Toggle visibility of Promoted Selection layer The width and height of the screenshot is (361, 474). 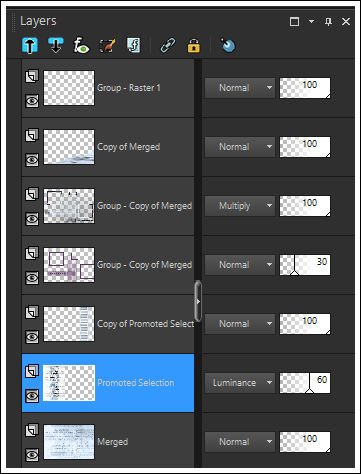click(32, 396)
